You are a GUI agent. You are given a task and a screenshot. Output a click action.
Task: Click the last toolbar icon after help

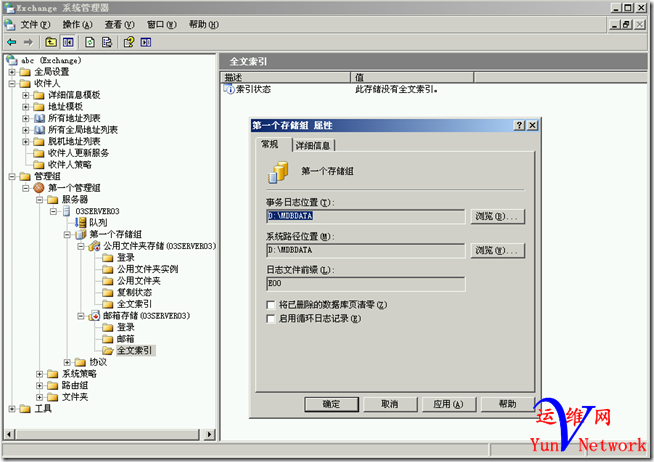click(x=146, y=42)
